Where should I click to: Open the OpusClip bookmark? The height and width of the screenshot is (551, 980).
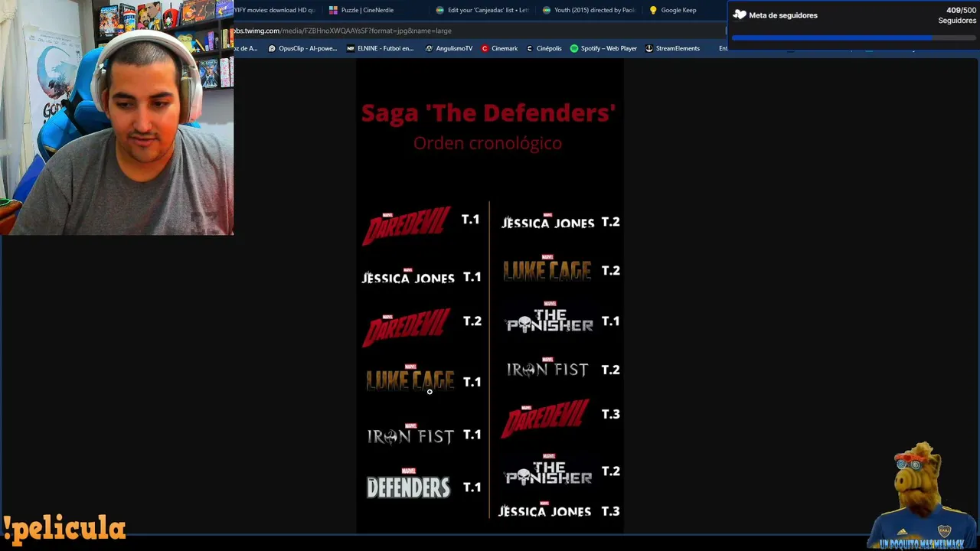302,48
